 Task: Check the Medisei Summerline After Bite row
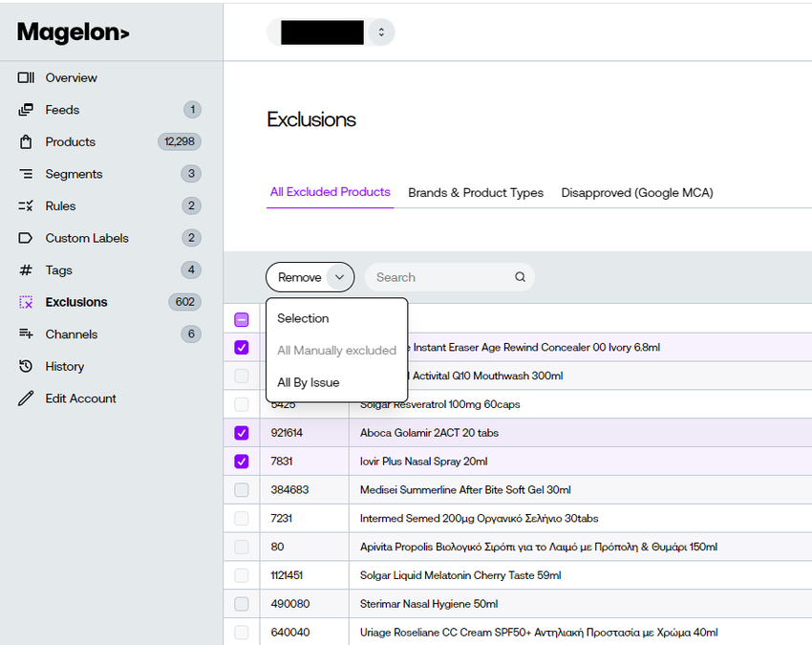coord(242,489)
